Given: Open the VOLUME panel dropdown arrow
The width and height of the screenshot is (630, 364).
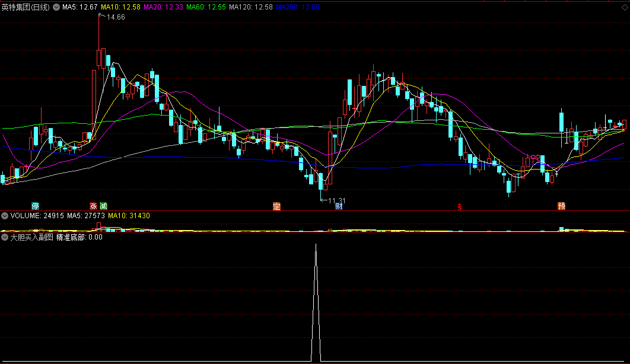Looking at the screenshot, I should pyautogui.click(x=5, y=216).
